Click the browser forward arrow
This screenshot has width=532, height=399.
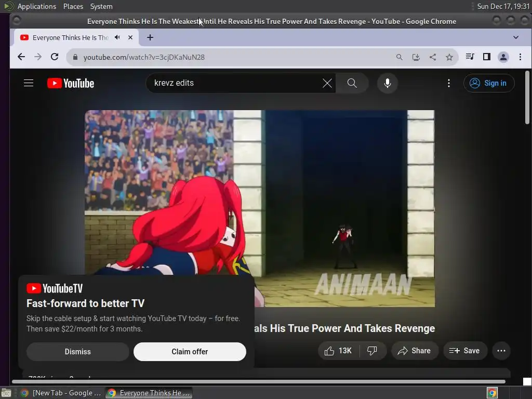(38, 57)
